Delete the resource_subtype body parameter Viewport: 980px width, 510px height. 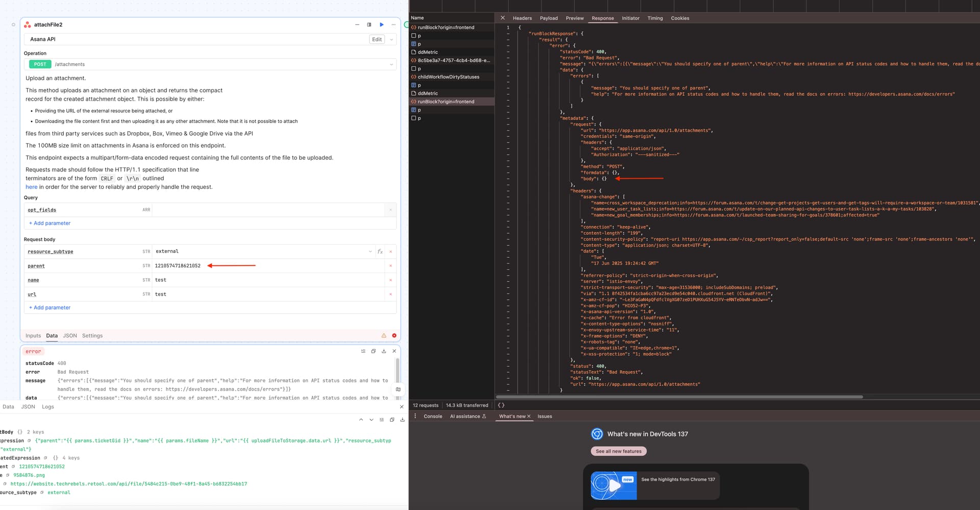[x=390, y=252]
